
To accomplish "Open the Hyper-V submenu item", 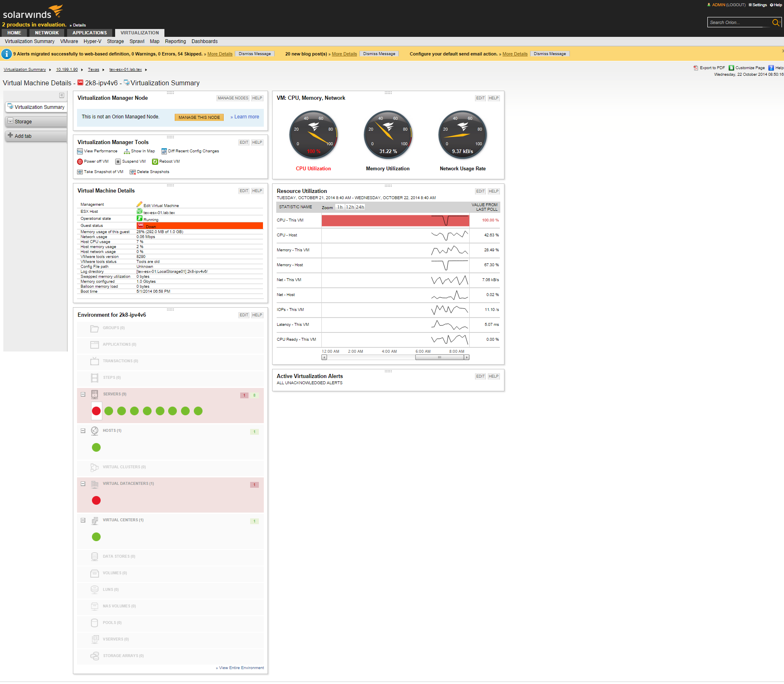I will tap(92, 42).
